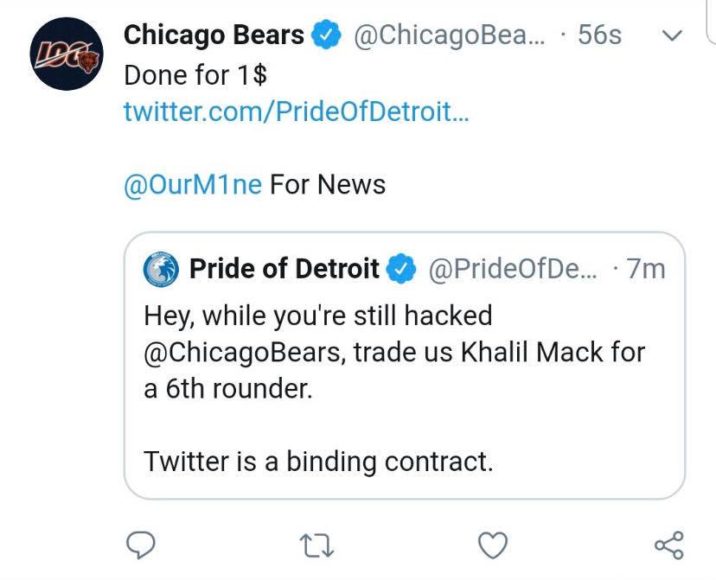Like the tweet with heart icon
Image resolution: width=716 pixels, height=580 pixels.
click(x=491, y=544)
